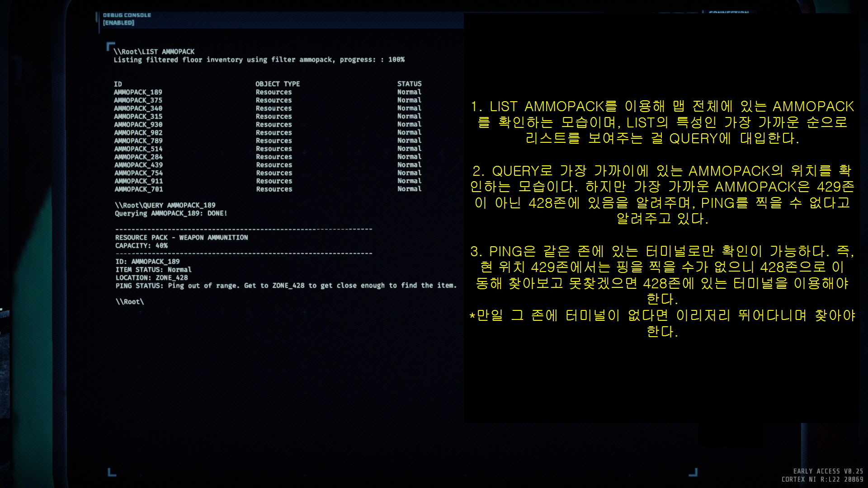
Task: Click the QUERY AMMOPACK_189 command line
Action: pos(165,205)
